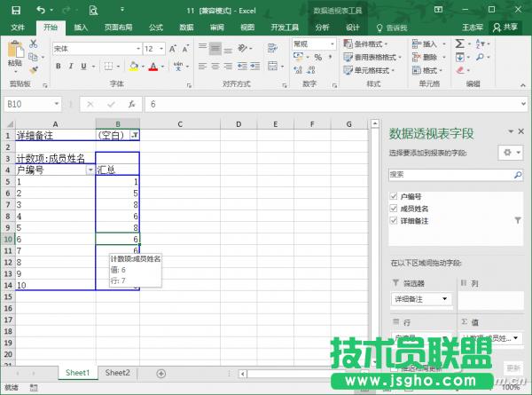Click the insert function fx icon
This screenshot has width=532, height=395.
(131, 104)
